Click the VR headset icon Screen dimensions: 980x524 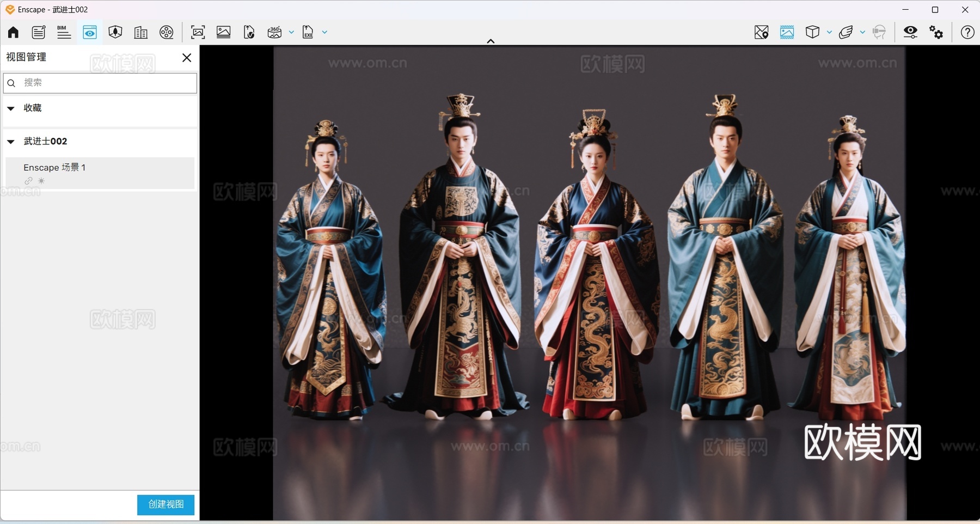[879, 32]
